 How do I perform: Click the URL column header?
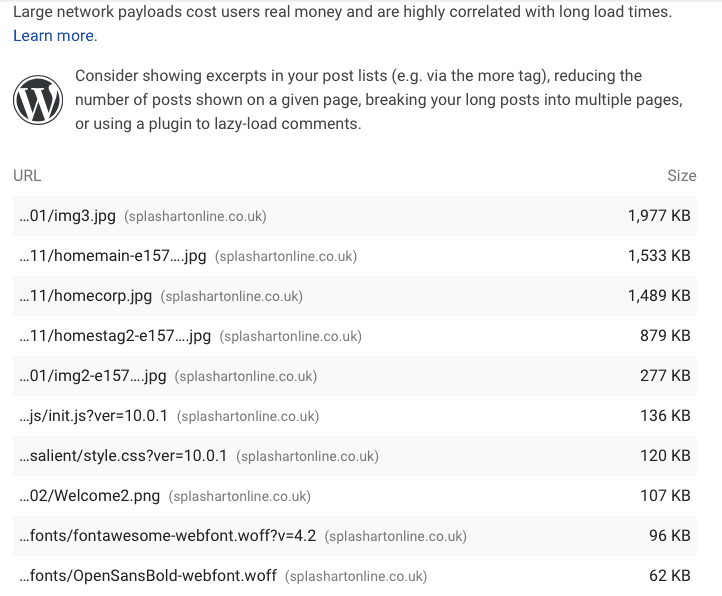tap(27, 176)
